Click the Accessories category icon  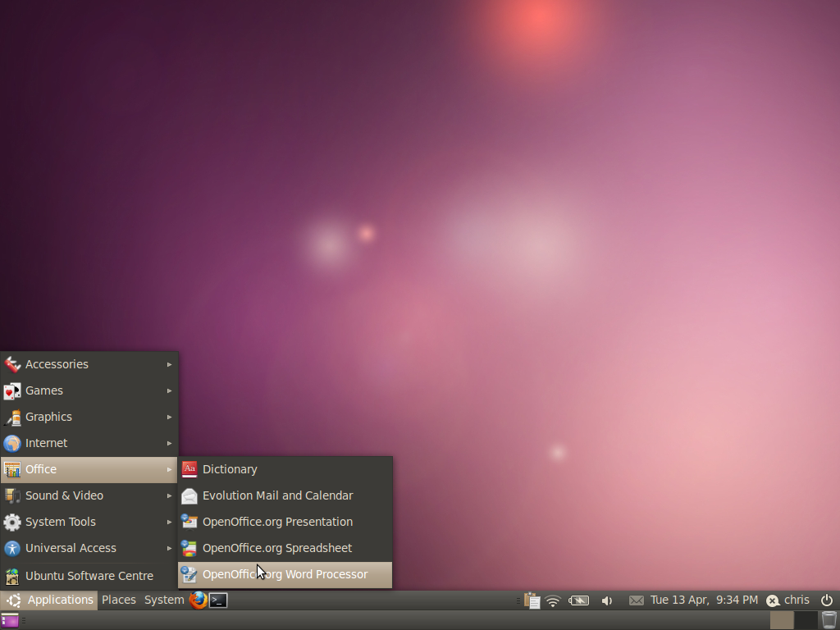pos(11,364)
